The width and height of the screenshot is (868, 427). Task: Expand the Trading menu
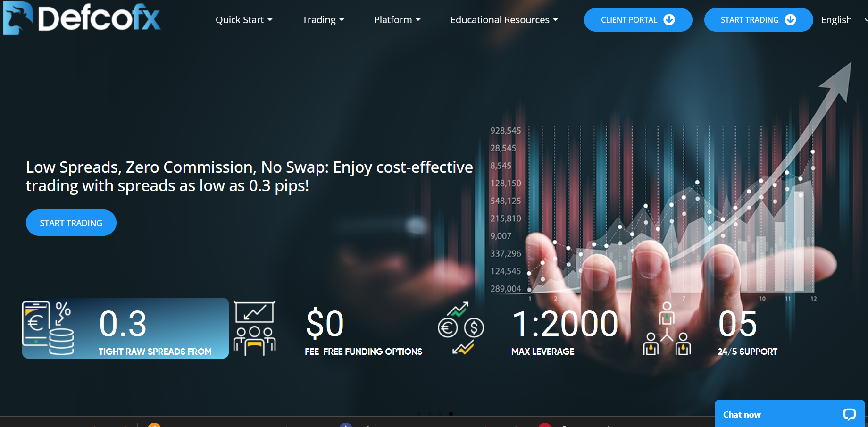(x=323, y=20)
